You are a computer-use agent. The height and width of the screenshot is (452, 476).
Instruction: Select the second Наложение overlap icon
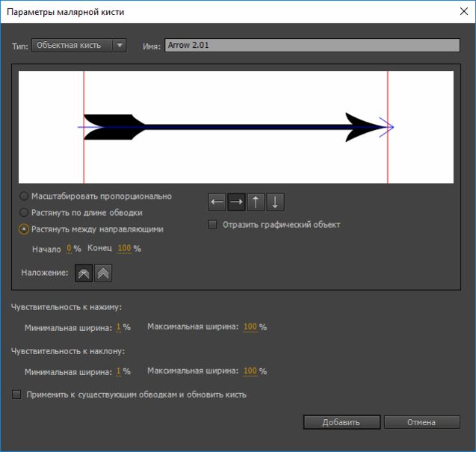[x=103, y=273]
